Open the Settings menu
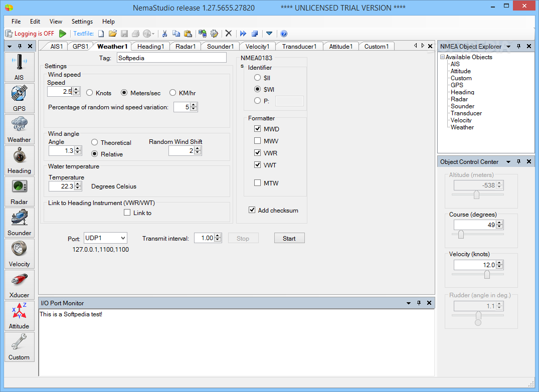539x392 pixels. click(x=82, y=21)
